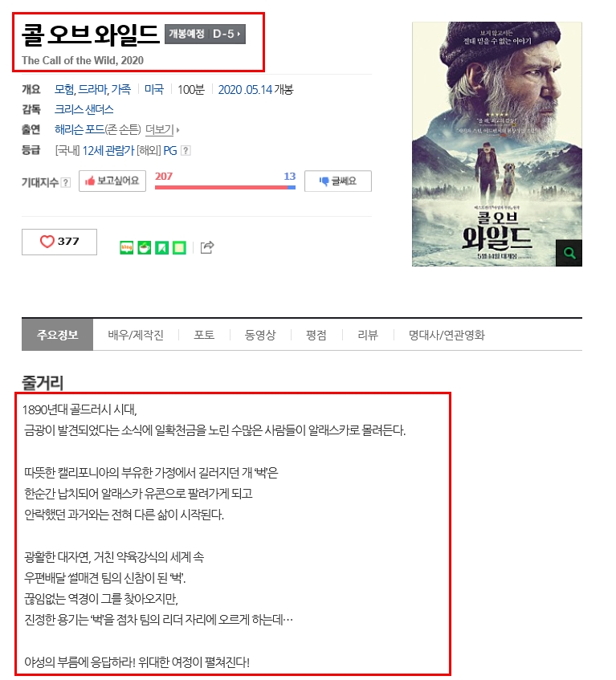Image resolution: width=616 pixels, height=680 pixels.
Task: Vote 글쎄요 thumbs down
Action: pyautogui.click(x=338, y=181)
